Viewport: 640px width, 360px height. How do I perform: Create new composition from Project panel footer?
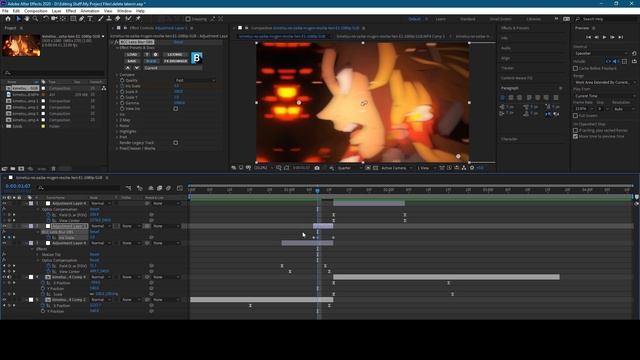[x=21, y=169]
